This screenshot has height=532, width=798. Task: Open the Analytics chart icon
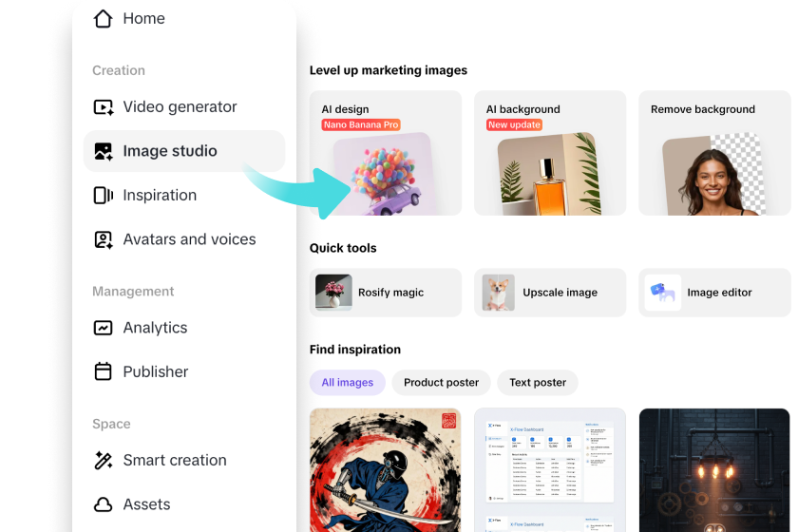click(104, 328)
